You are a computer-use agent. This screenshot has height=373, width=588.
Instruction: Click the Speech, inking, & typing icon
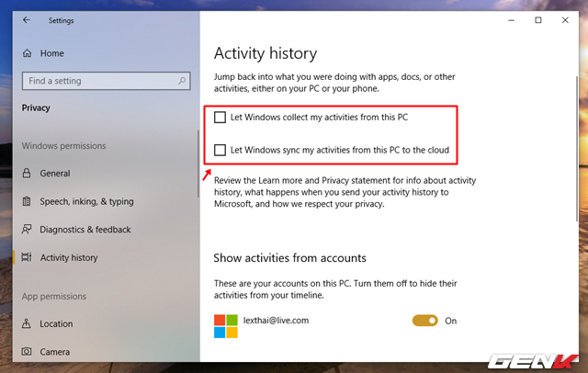click(x=26, y=201)
